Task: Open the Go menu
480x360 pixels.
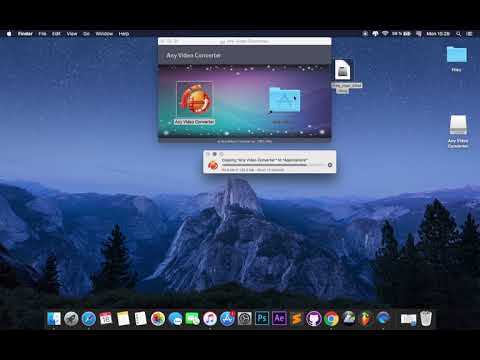Action: tap(86, 34)
